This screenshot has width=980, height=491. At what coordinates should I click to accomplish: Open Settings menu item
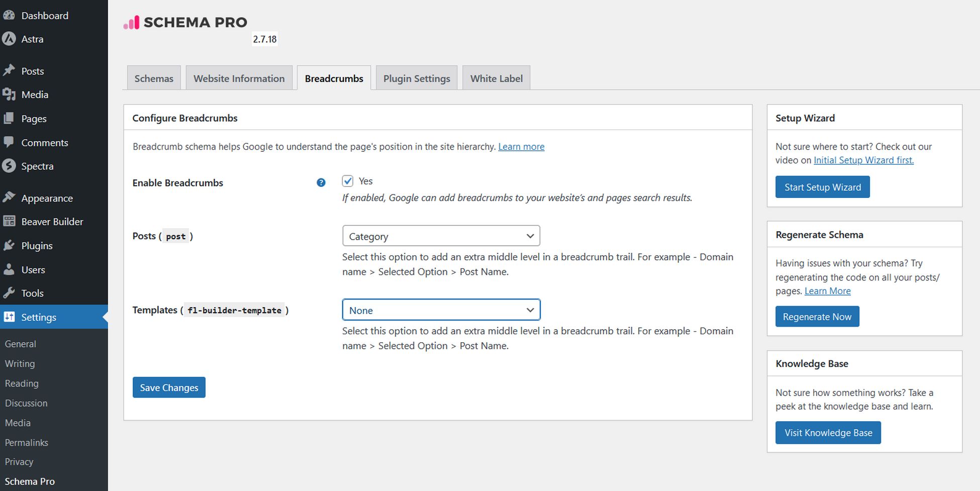(x=54, y=317)
